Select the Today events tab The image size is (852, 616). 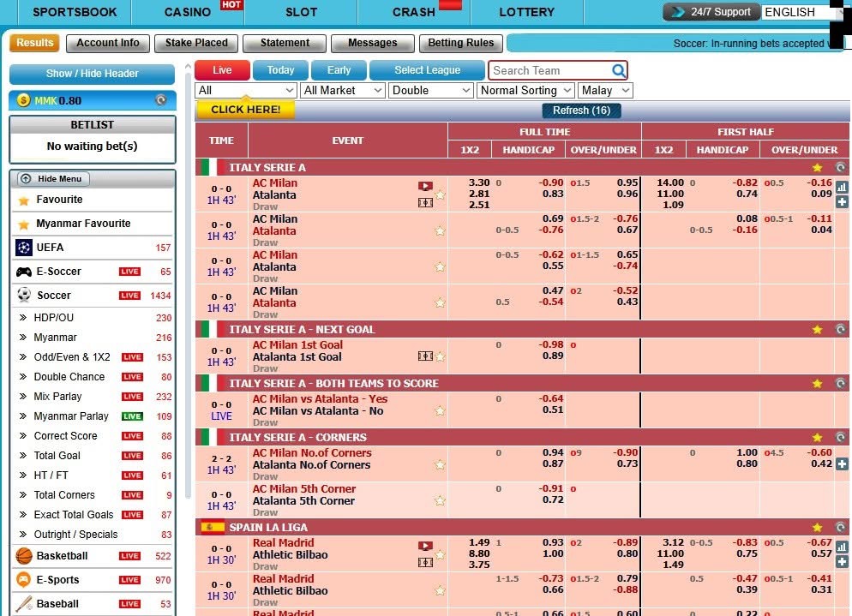(x=280, y=70)
